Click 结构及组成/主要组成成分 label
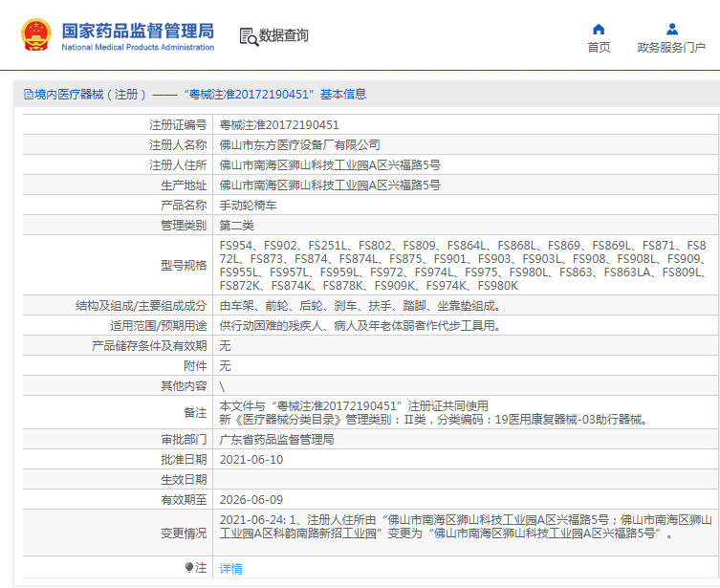Viewport: 720px width, 588px height. pyautogui.click(x=141, y=306)
